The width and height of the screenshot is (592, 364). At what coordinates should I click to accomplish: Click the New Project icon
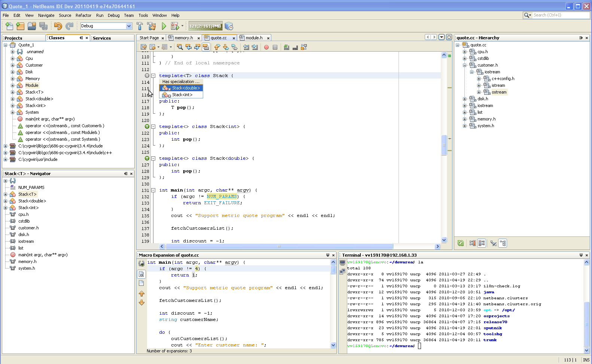[x=21, y=26]
